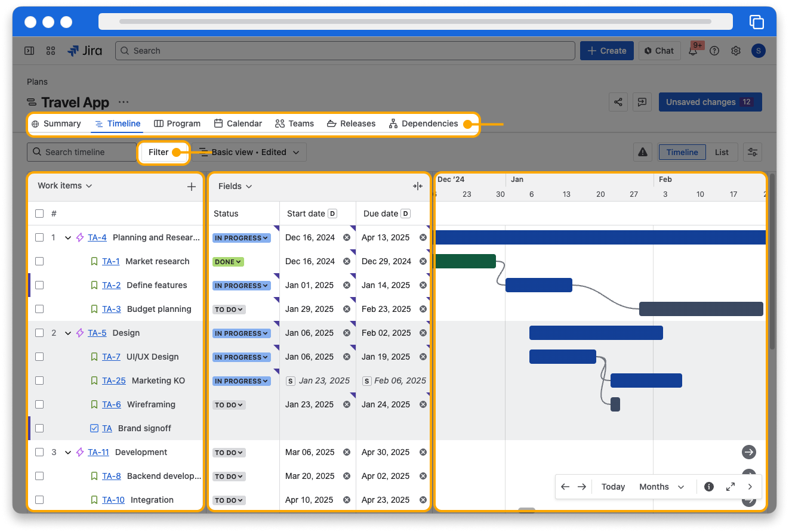Toggle the select-all checkbox in header
This screenshot has width=789, height=532.
pyautogui.click(x=39, y=214)
